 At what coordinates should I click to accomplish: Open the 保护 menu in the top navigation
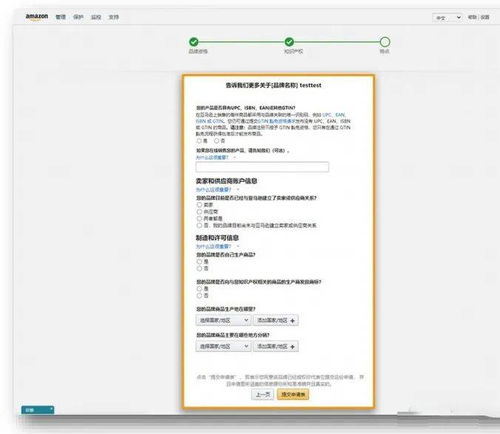coord(78,17)
